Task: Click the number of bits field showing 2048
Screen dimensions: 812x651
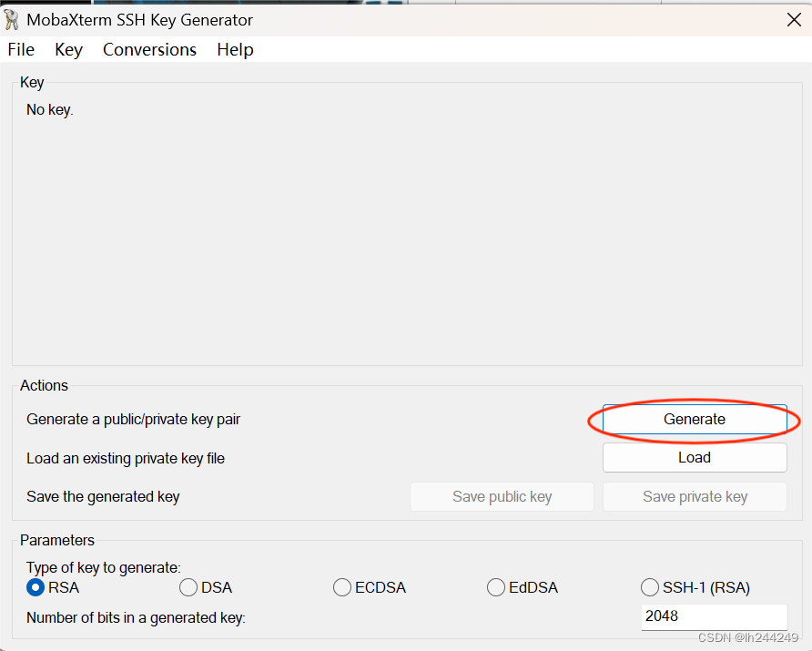Action: pos(714,616)
